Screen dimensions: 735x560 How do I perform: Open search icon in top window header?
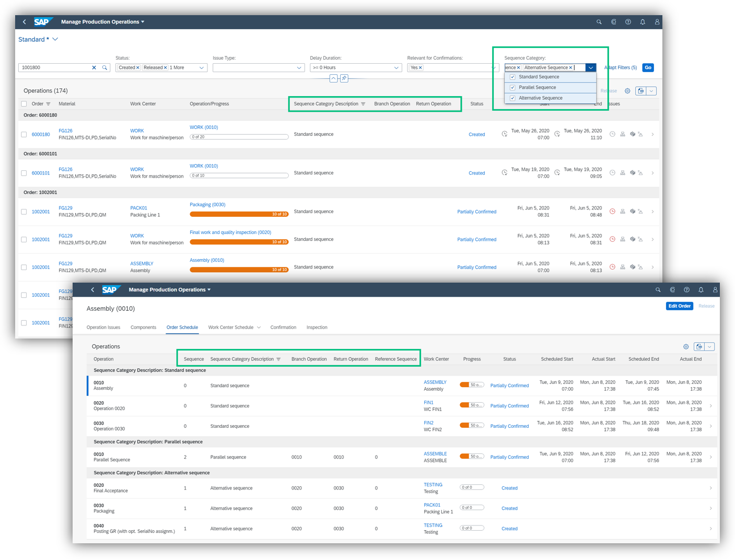(599, 22)
